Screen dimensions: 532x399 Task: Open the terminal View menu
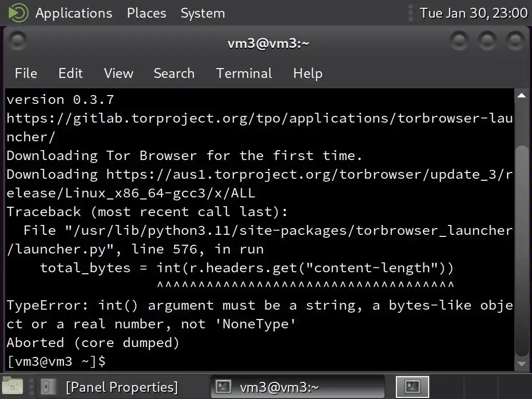coord(118,73)
